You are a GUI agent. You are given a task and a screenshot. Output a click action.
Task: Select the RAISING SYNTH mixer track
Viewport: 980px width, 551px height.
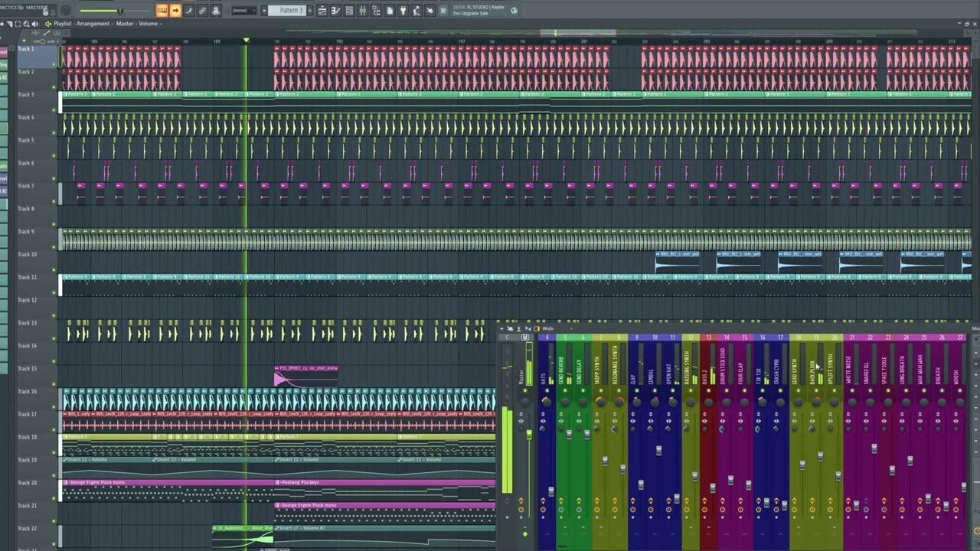tap(687, 367)
